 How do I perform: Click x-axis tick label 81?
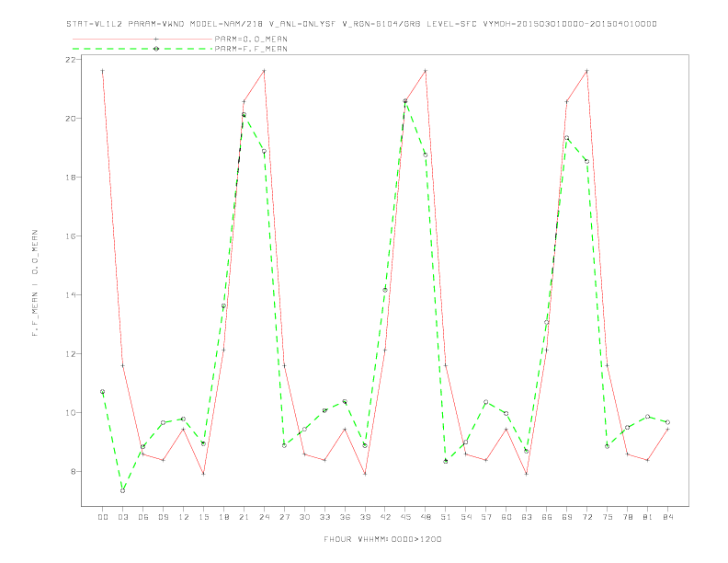648,517
